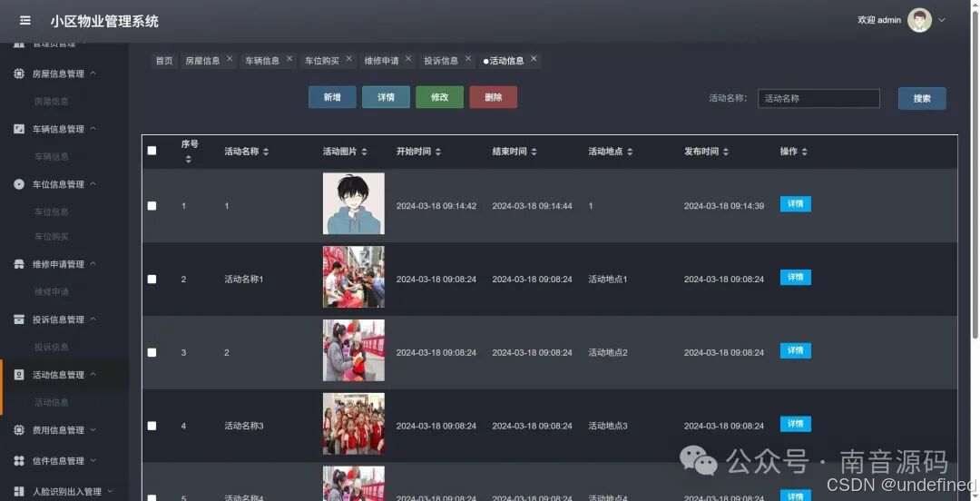Screen dimensions: 980x501
Task: Sort by 操作 column arrows
Action: point(804,152)
